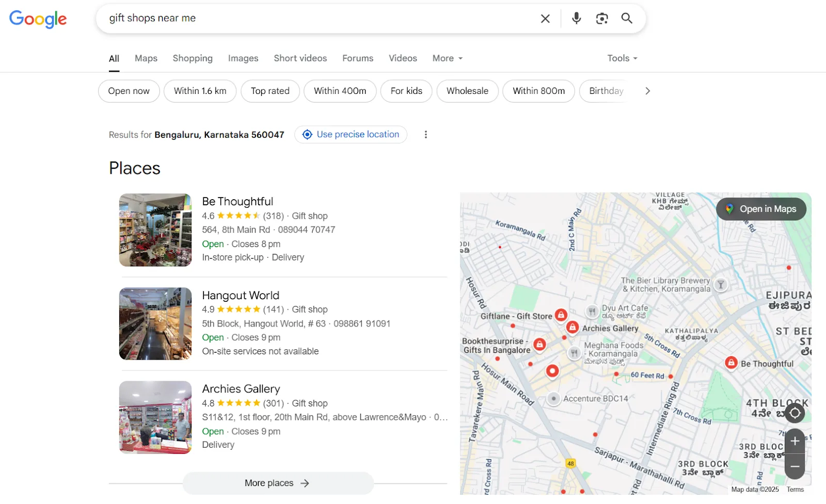Switch to the Forums tab
826x504 pixels.
358,58
